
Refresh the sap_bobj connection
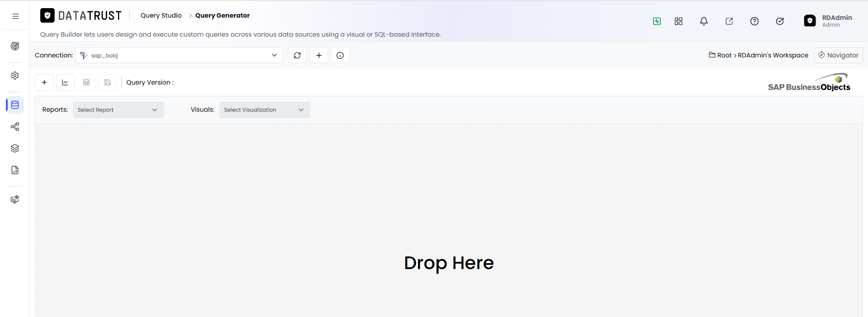[x=297, y=55]
